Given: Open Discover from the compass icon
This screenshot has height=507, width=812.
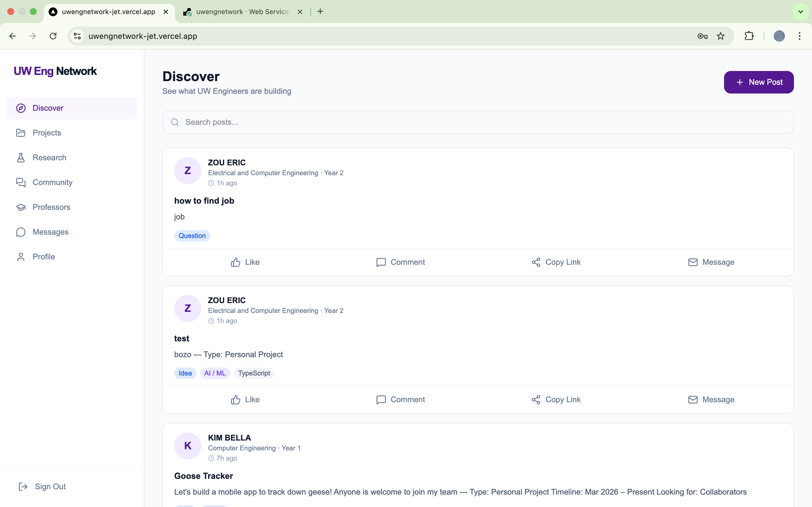Looking at the screenshot, I should coord(21,108).
